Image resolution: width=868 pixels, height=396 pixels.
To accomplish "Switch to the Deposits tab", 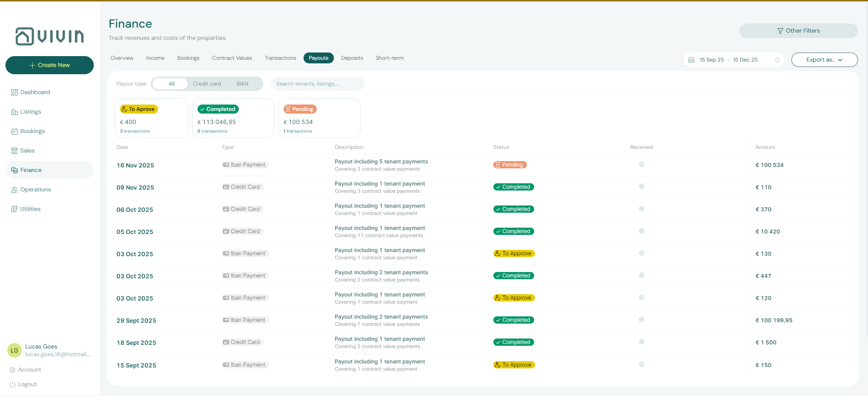I will [352, 58].
